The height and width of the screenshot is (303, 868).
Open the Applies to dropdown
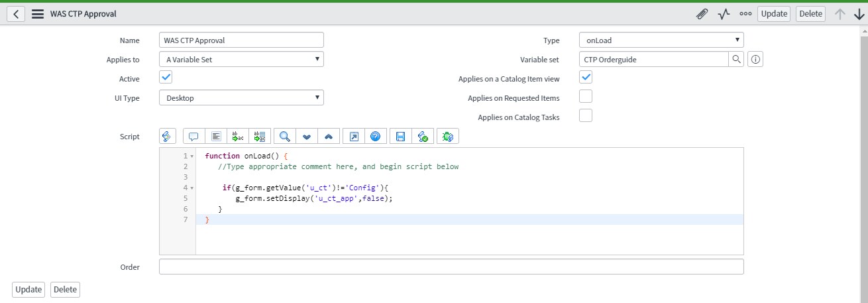pyautogui.click(x=242, y=60)
